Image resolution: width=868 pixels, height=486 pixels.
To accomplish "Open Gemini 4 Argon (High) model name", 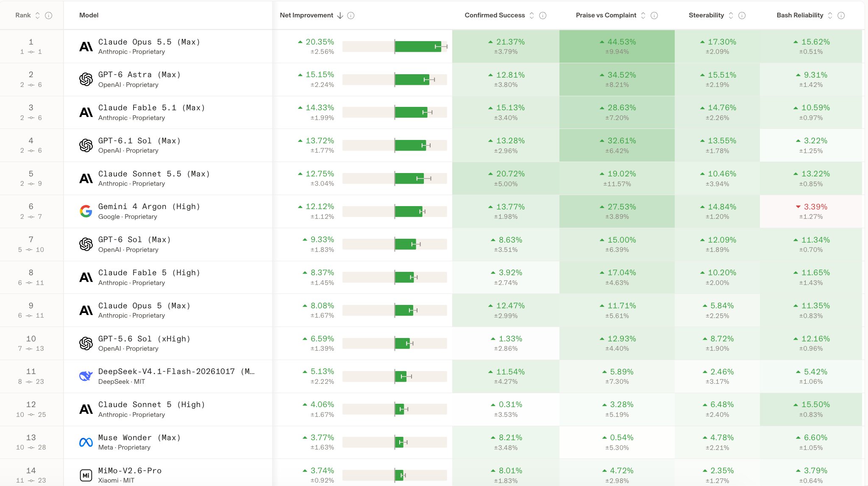I will [x=149, y=207].
